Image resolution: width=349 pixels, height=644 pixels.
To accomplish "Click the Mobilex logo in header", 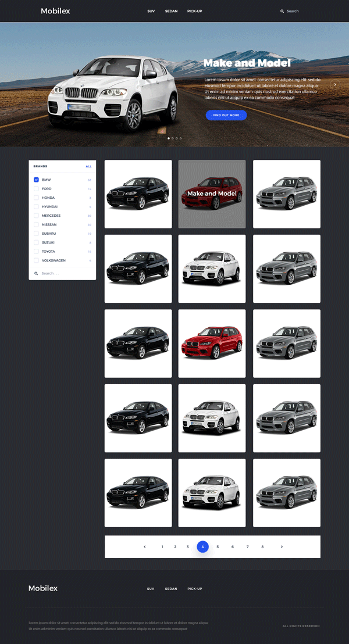I will coord(55,11).
